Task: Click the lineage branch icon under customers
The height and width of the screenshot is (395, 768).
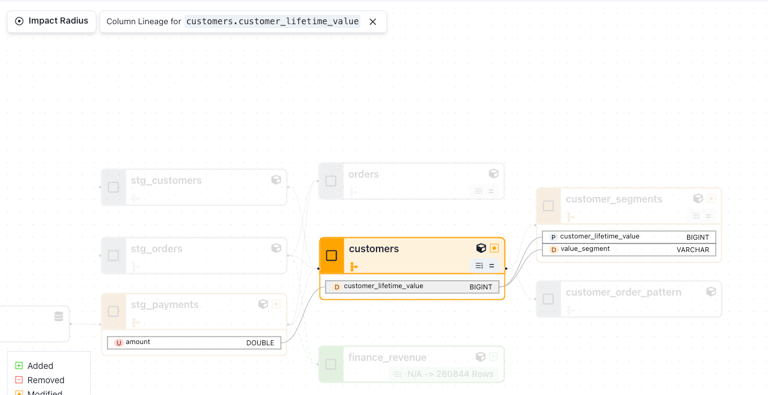Action: (354, 267)
